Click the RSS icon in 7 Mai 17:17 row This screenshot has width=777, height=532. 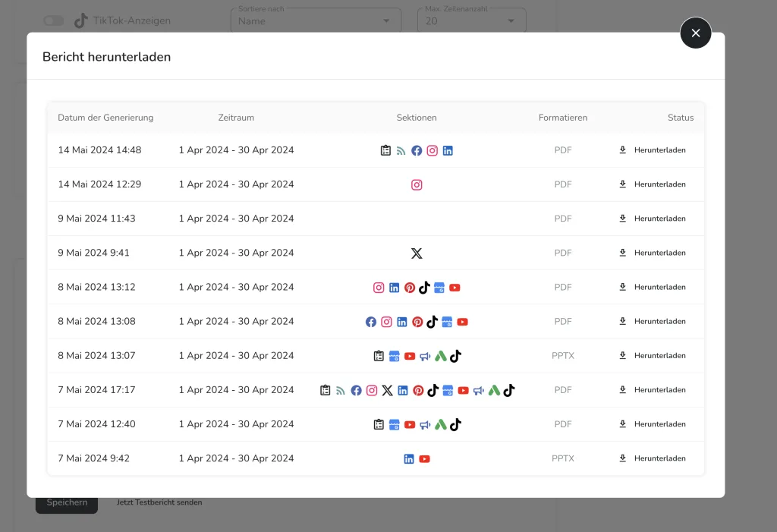[341, 391]
